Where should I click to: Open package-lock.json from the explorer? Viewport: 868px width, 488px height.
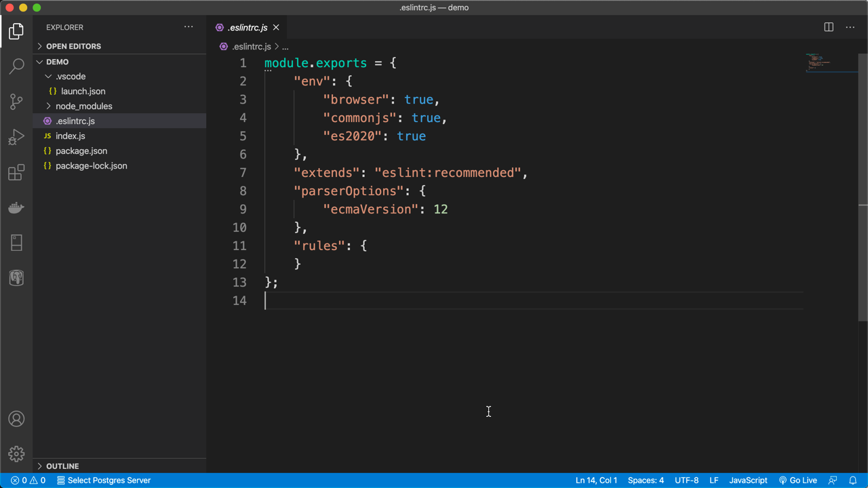[x=119, y=166]
